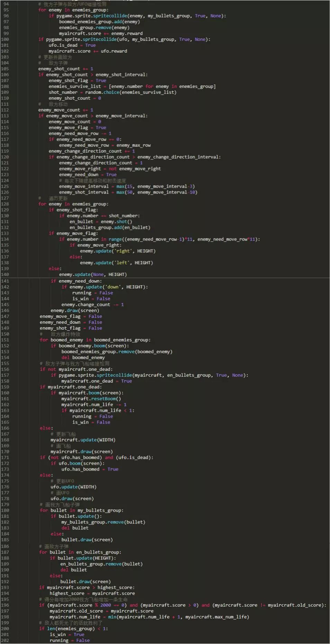Click line number 202 in the gutter

tap(5, 641)
